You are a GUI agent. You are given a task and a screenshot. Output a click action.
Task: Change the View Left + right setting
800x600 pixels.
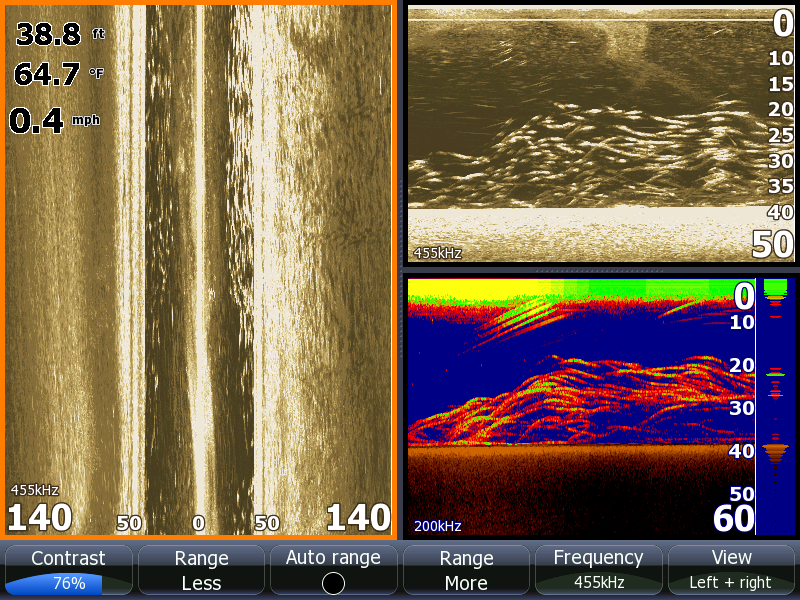coord(731,570)
